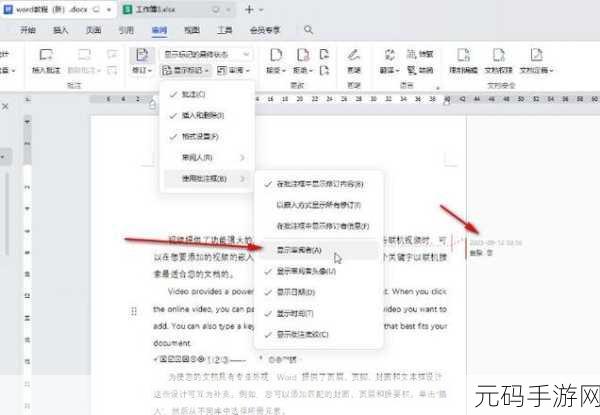
Task: Click the 文档定稿 finalize document icon
Action: (536, 55)
